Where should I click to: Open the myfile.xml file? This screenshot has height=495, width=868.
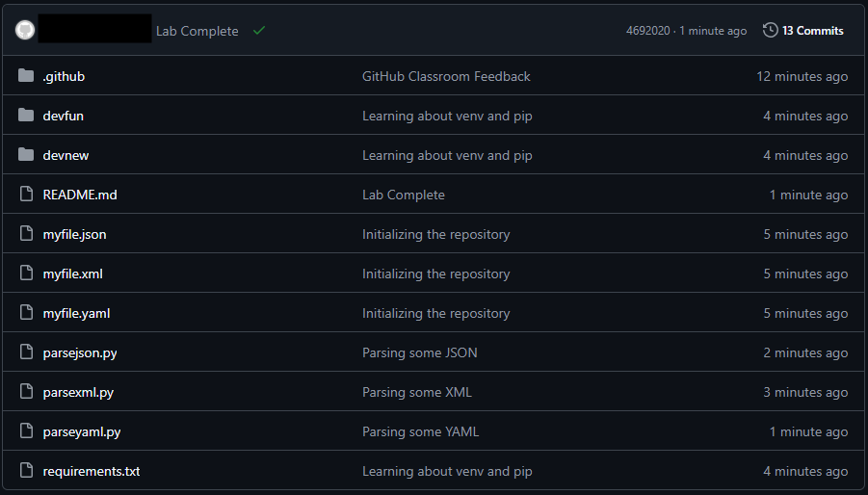click(x=72, y=274)
